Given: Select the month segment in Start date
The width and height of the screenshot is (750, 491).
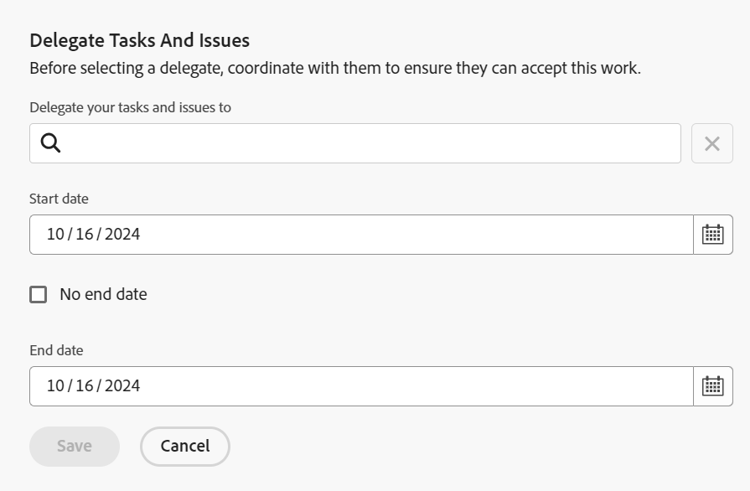Looking at the screenshot, I should coord(55,235).
